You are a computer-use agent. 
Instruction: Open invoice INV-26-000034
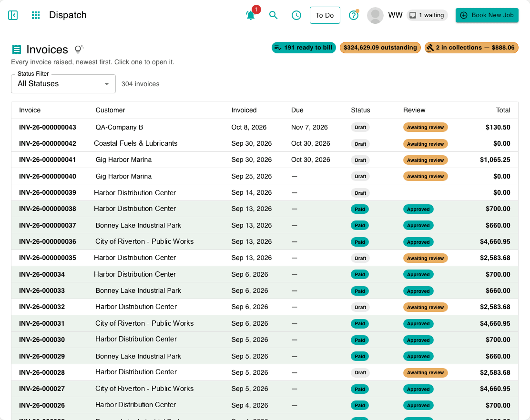pyautogui.click(x=265, y=274)
